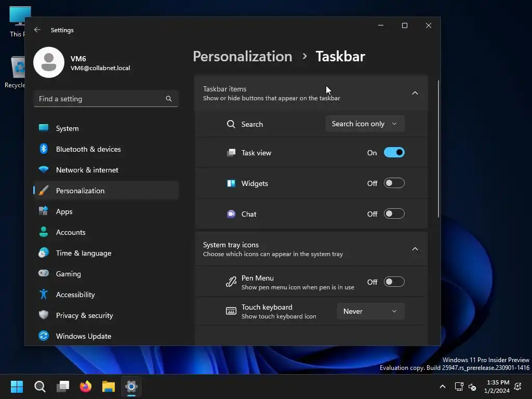532x399 pixels.
Task: Show hidden icons in system tray
Action: coord(443,387)
